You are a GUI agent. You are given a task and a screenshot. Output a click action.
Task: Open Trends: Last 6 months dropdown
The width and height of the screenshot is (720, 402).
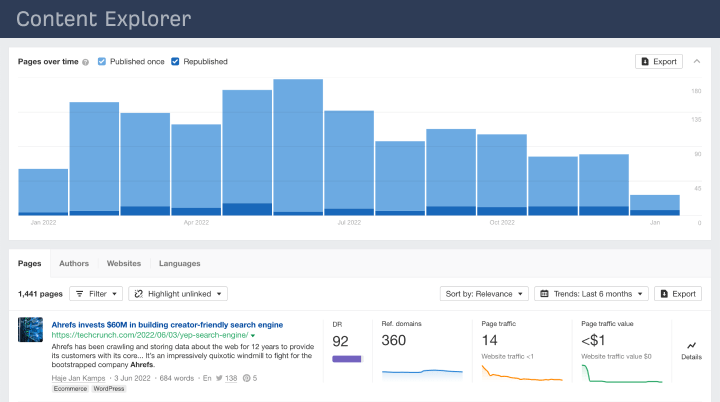(591, 294)
